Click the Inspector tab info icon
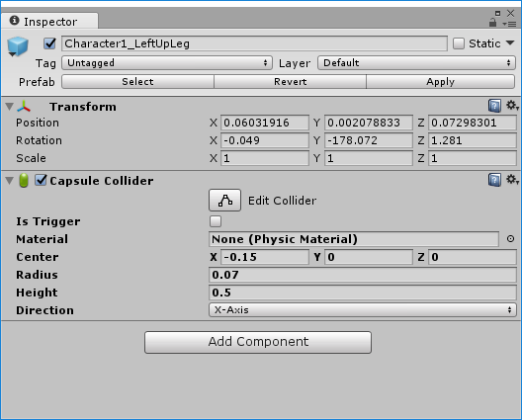 coord(14,21)
